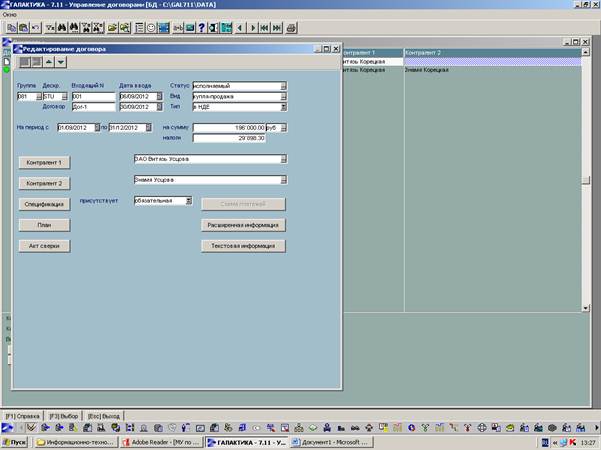Click the question mark help icon

[199, 27]
